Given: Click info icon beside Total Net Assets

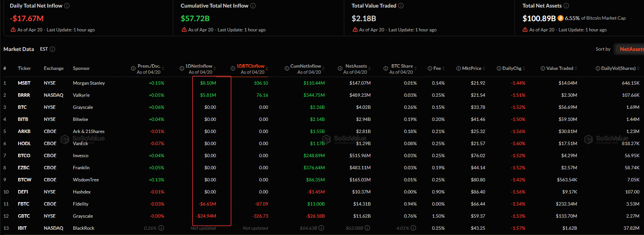Looking at the screenshot, I should (566, 6).
